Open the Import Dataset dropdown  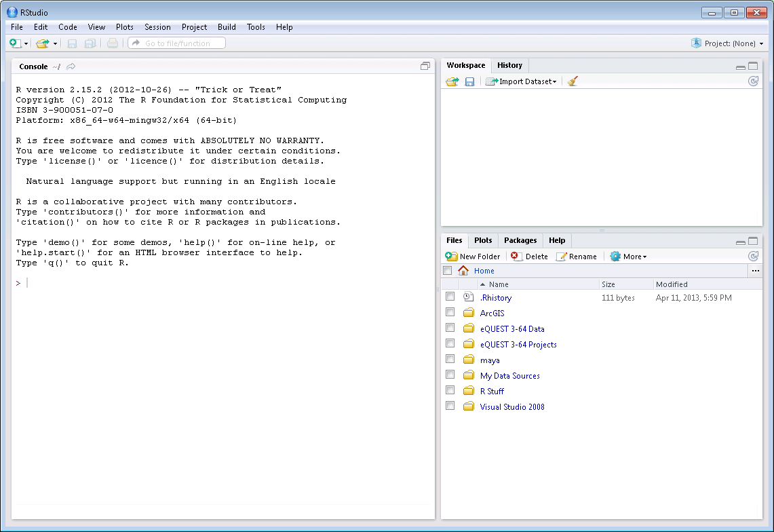521,81
